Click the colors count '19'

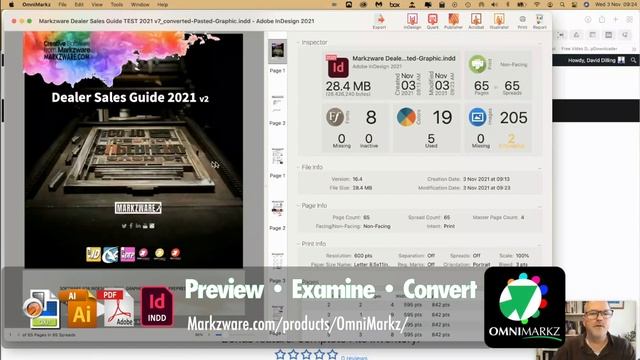pyautogui.click(x=442, y=118)
